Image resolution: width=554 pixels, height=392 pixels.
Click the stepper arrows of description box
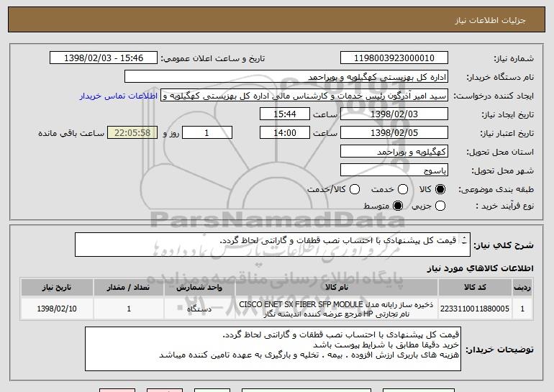pos(464,240)
